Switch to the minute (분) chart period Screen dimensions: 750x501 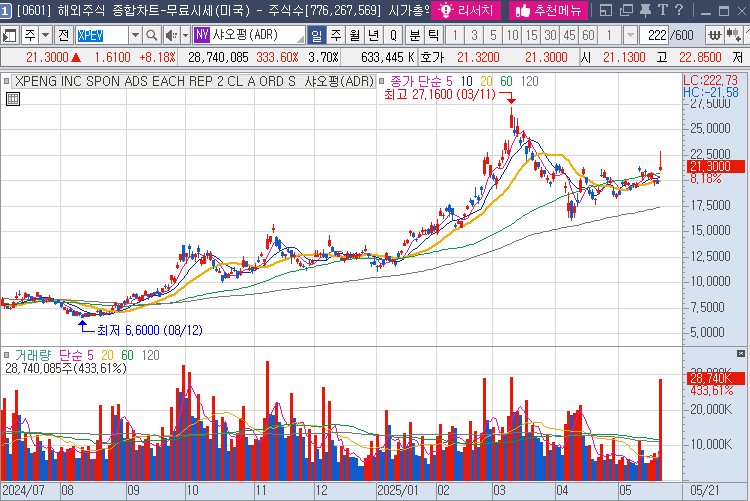pyautogui.click(x=414, y=35)
